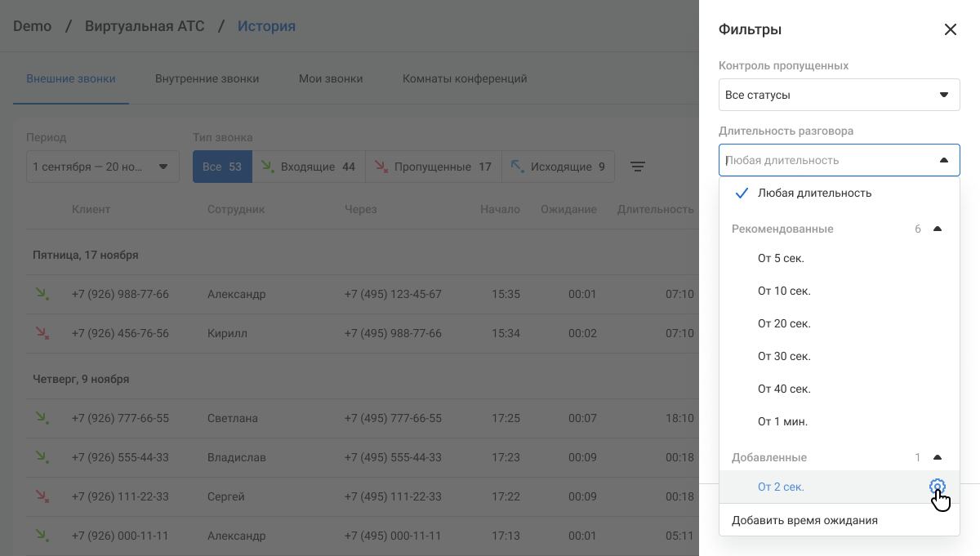The image size is (980, 556).
Task: Open the Комнаты конференций tab
Action: 465,79
